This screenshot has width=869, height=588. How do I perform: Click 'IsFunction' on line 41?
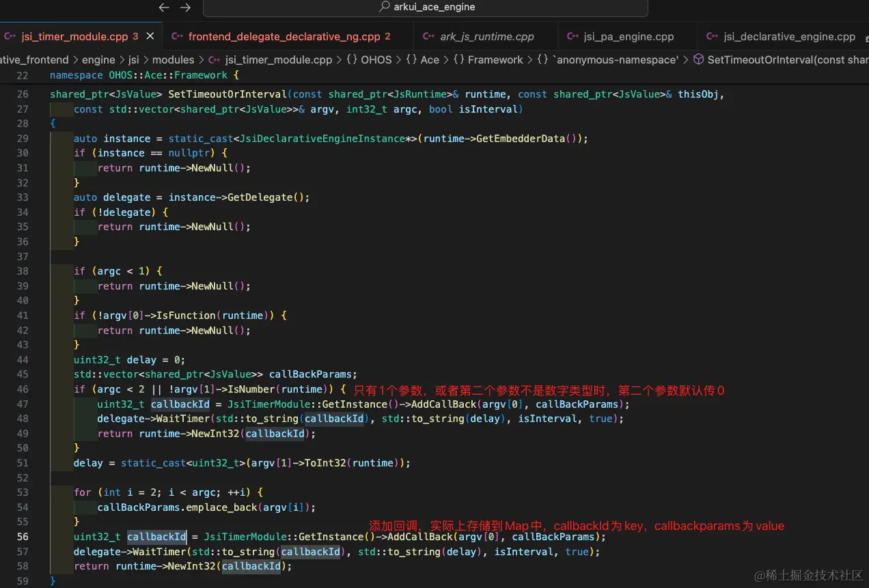186,316
